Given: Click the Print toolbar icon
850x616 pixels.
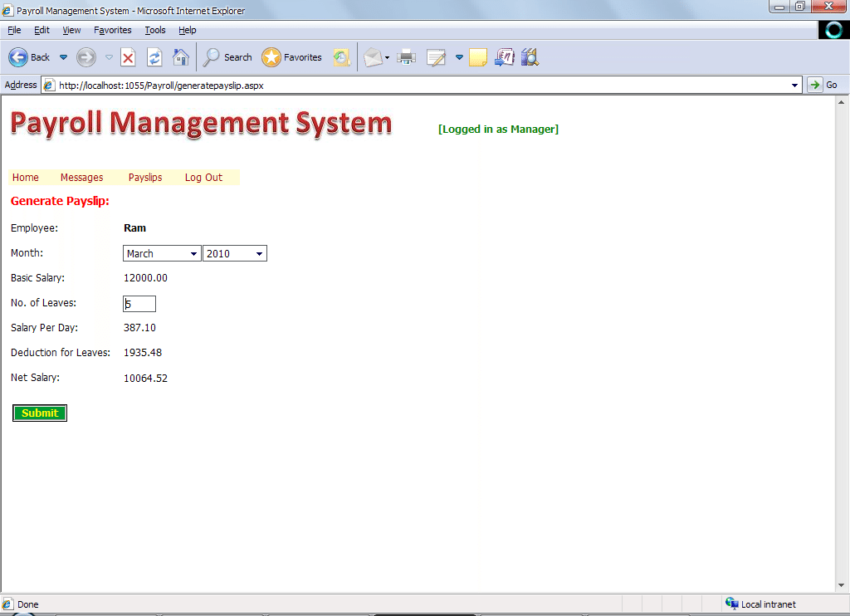Looking at the screenshot, I should tap(406, 57).
